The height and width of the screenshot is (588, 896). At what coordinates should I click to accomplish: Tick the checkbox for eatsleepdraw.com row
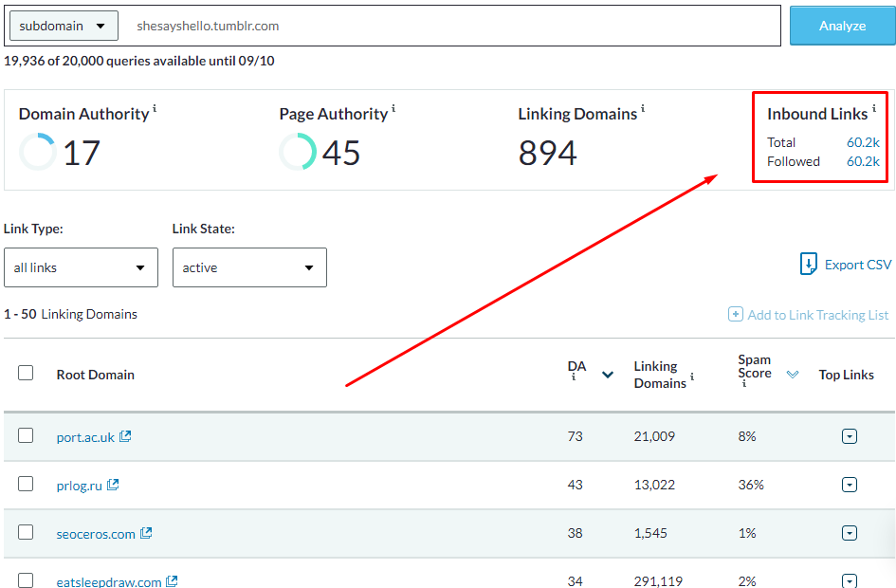point(26,580)
